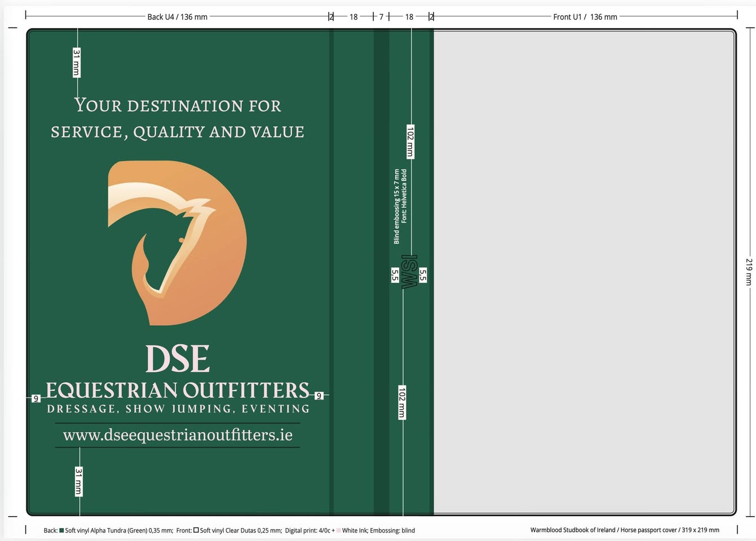
Task: Click the Front U1 / 136 mm label
Action: pos(585,17)
